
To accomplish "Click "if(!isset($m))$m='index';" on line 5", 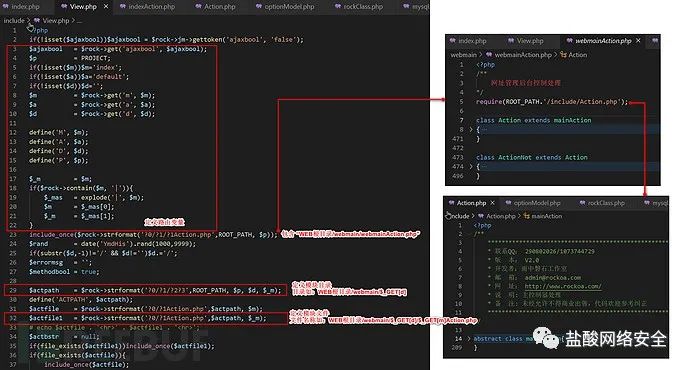I will pyautogui.click(x=75, y=67).
